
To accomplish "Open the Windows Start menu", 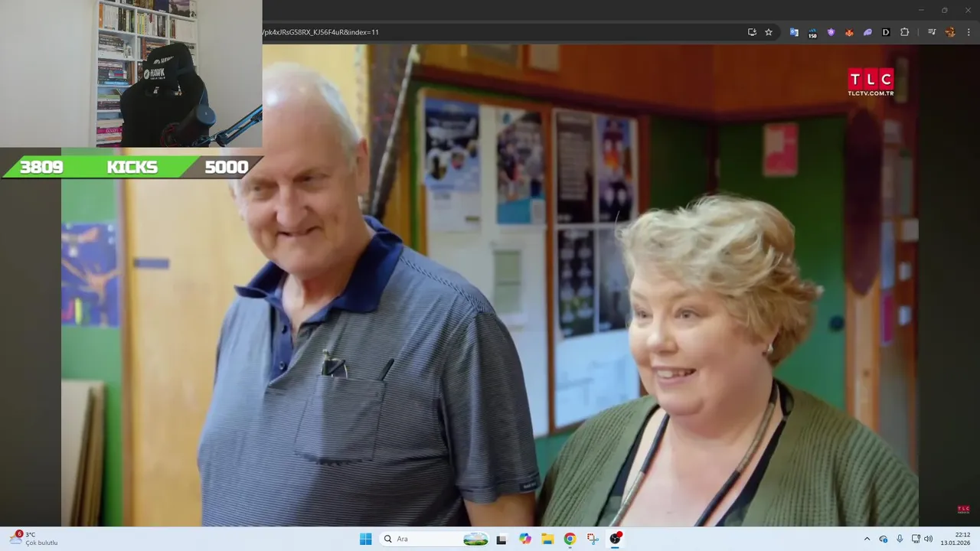I will click(x=366, y=539).
